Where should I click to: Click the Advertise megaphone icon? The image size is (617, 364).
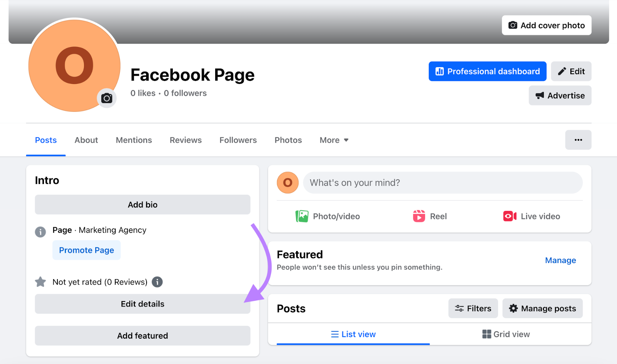pyautogui.click(x=541, y=96)
